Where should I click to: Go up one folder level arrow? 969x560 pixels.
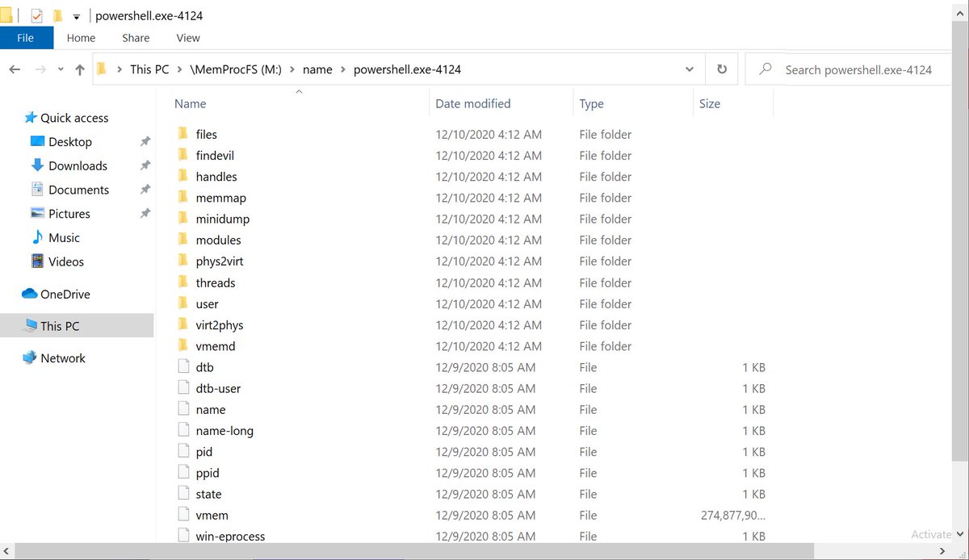click(79, 70)
